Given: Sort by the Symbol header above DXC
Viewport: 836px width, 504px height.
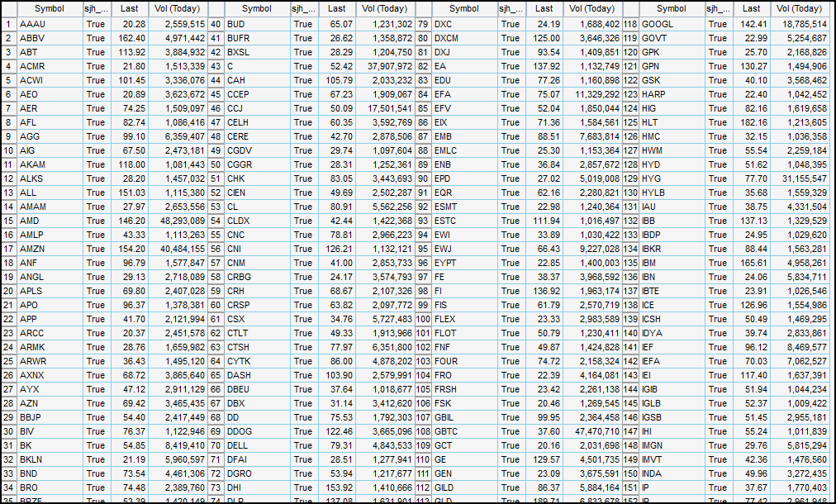Looking at the screenshot, I should click(x=464, y=8).
